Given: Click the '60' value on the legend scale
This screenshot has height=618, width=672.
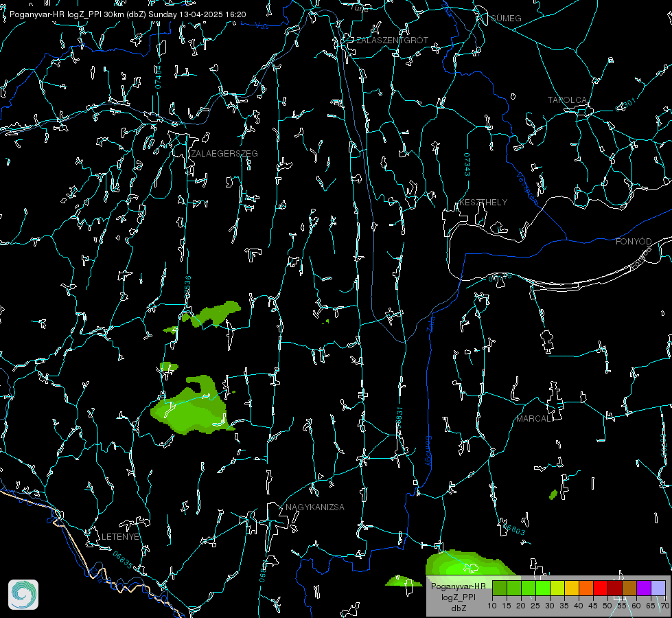Looking at the screenshot, I should (x=636, y=606).
